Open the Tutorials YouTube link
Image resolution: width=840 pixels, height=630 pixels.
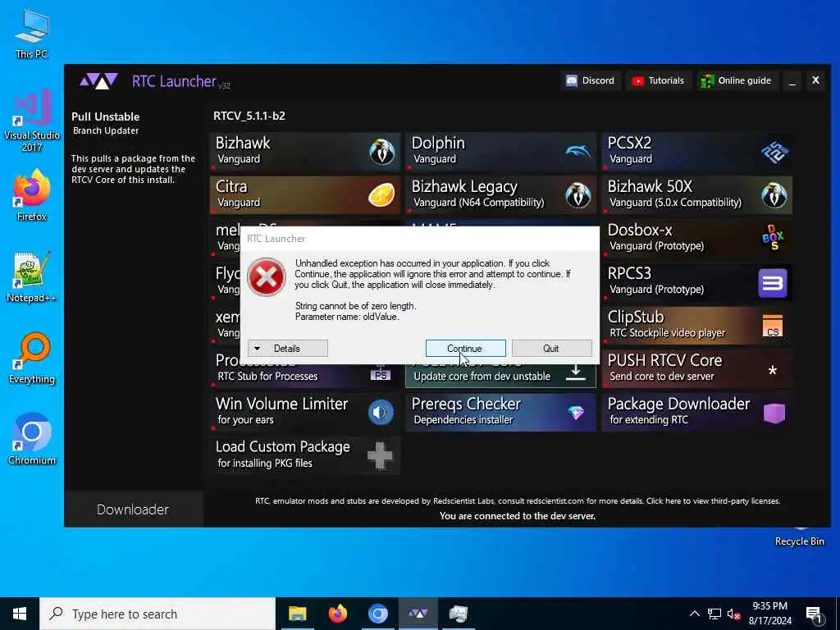pos(658,80)
